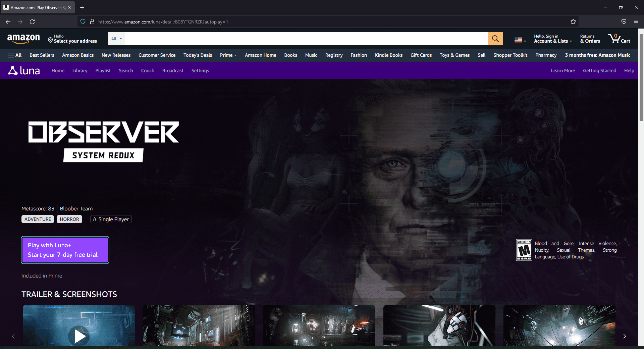Close the Amazon.com Play Observer tab
This screenshot has width=644, height=349.
[x=69, y=7]
